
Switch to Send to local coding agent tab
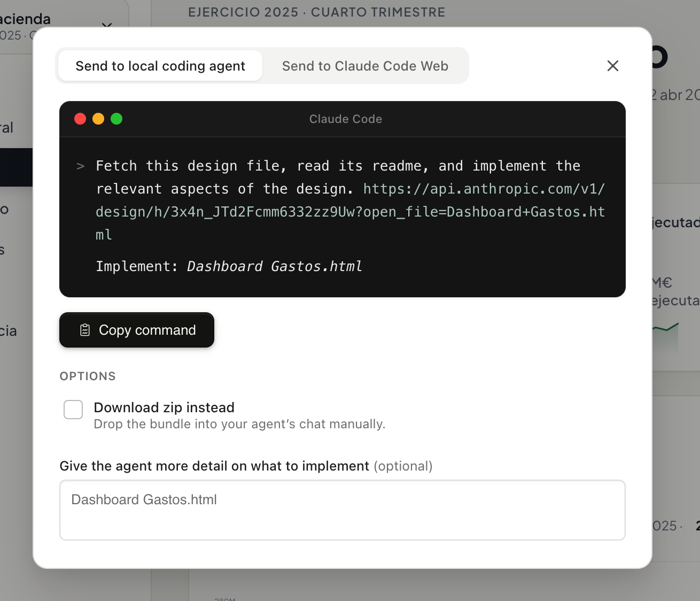tap(160, 66)
